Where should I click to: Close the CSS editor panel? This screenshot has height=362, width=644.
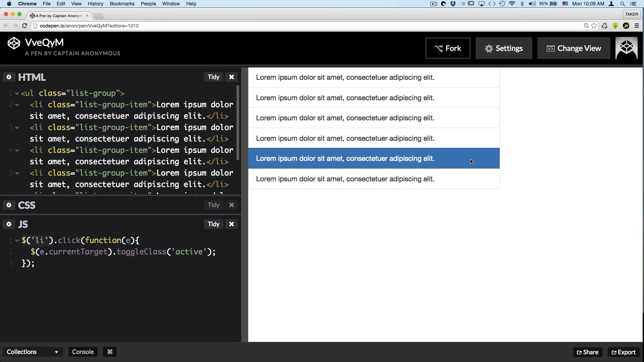[x=231, y=205]
